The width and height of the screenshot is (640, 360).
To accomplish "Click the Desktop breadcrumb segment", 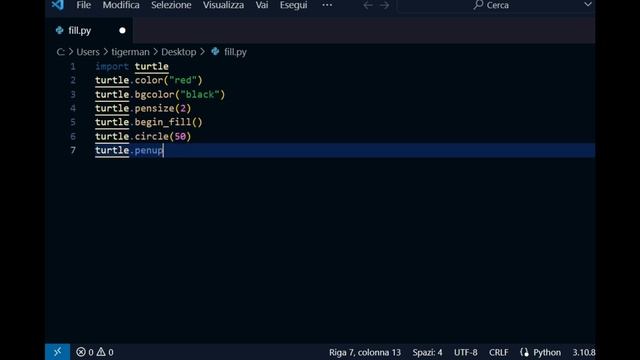I will coord(178,52).
